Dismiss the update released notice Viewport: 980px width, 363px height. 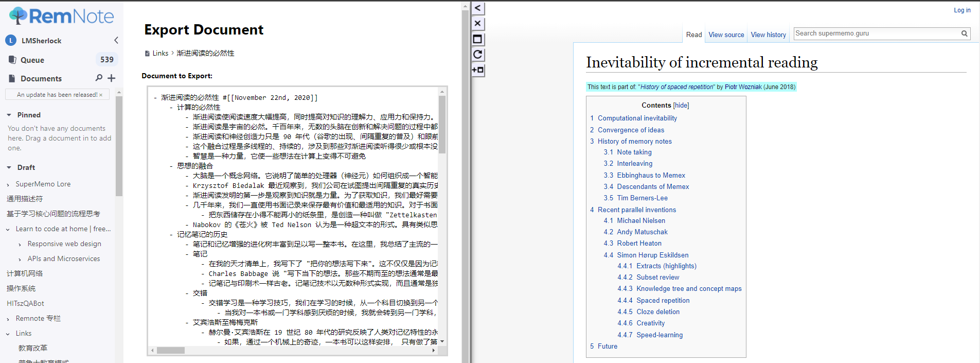[101, 95]
